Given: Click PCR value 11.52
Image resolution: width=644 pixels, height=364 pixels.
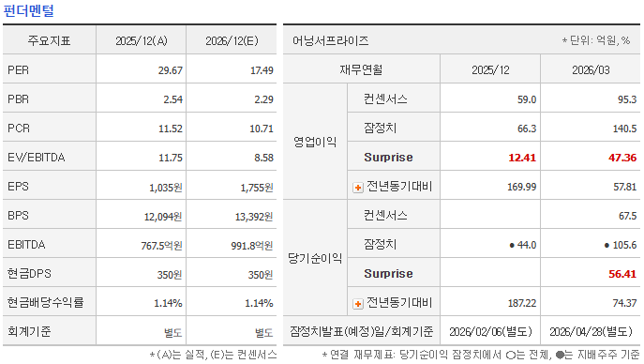Looking at the screenshot, I should [171, 129].
